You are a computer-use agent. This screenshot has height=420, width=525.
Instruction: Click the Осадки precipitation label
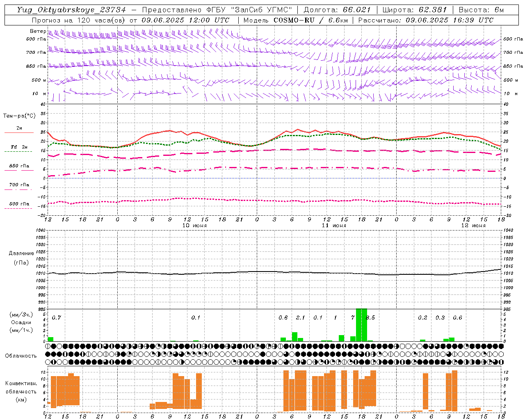point(21,322)
